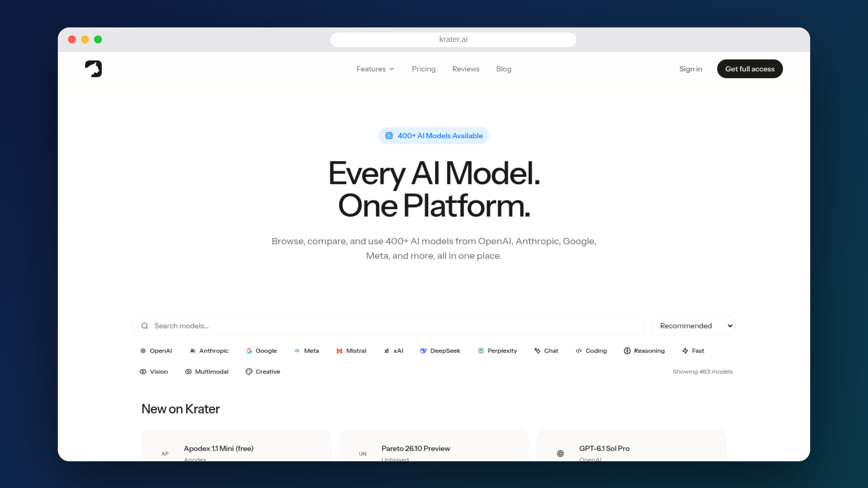The width and height of the screenshot is (868, 488).
Task: Select the Reasoning category filter
Action: point(644,351)
